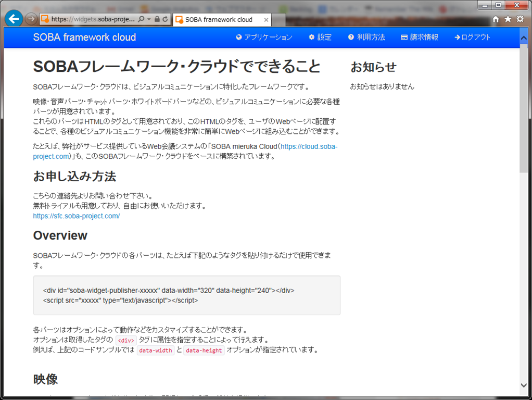Minimize the browser window
The width and height of the screenshot is (532, 400).
(485, 5)
